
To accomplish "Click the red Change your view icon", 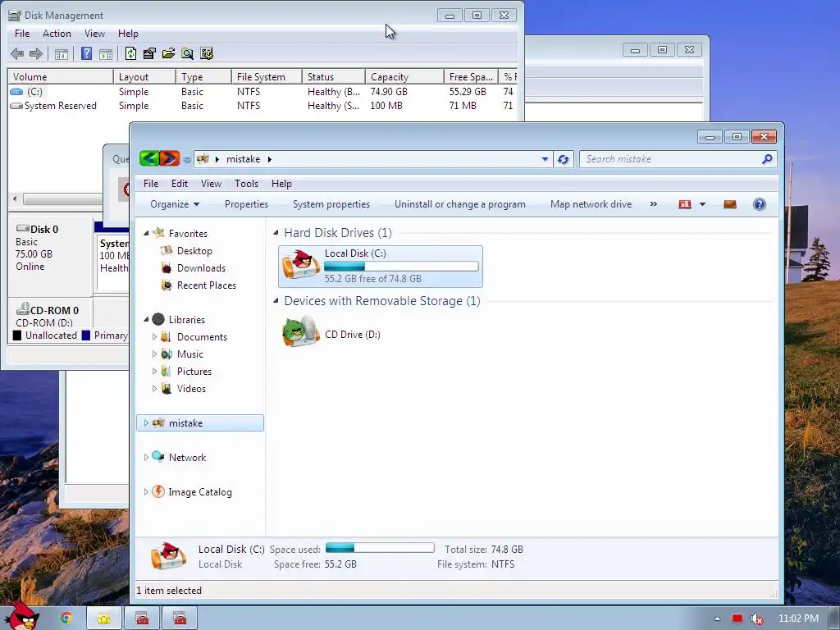I will pyautogui.click(x=685, y=204).
